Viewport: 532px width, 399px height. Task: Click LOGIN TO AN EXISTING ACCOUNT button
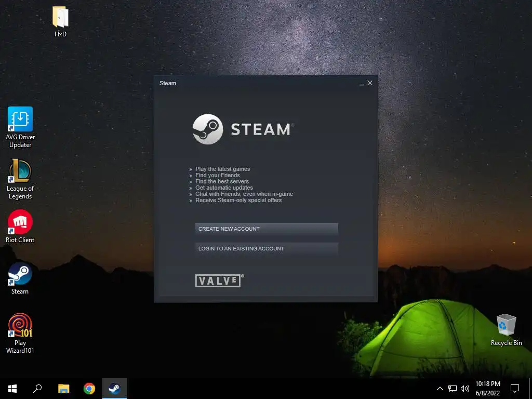[x=267, y=249]
